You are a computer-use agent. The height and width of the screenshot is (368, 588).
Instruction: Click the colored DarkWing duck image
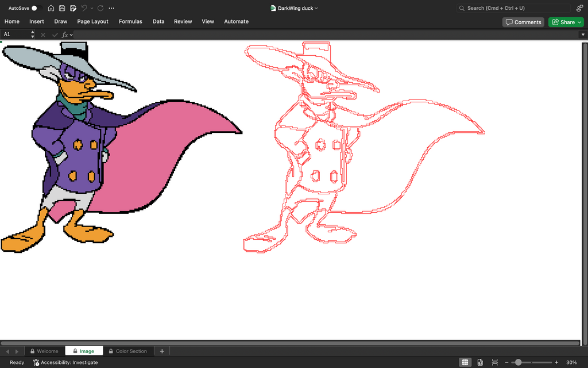pos(121,147)
